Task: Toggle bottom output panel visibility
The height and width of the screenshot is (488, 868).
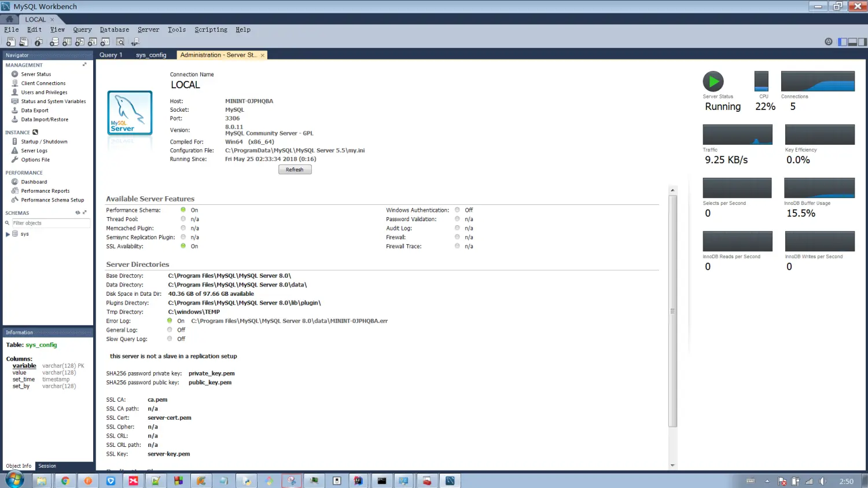Action: click(x=852, y=42)
